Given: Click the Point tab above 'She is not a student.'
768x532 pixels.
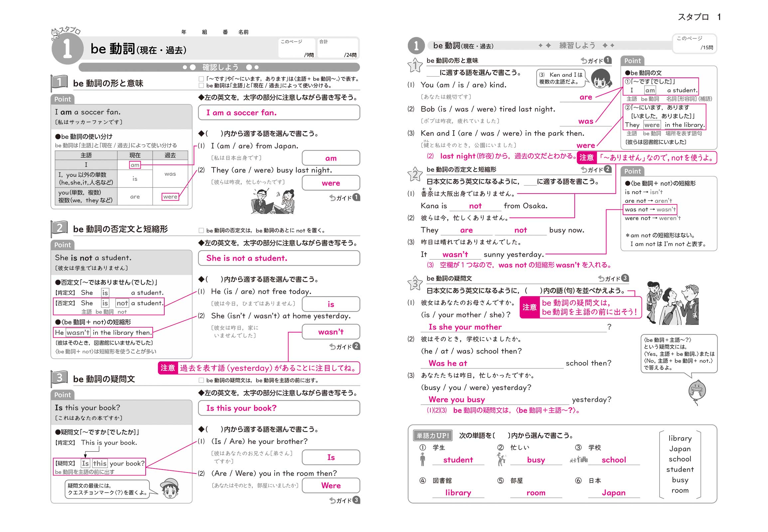Looking at the screenshot, I should point(63,245).
